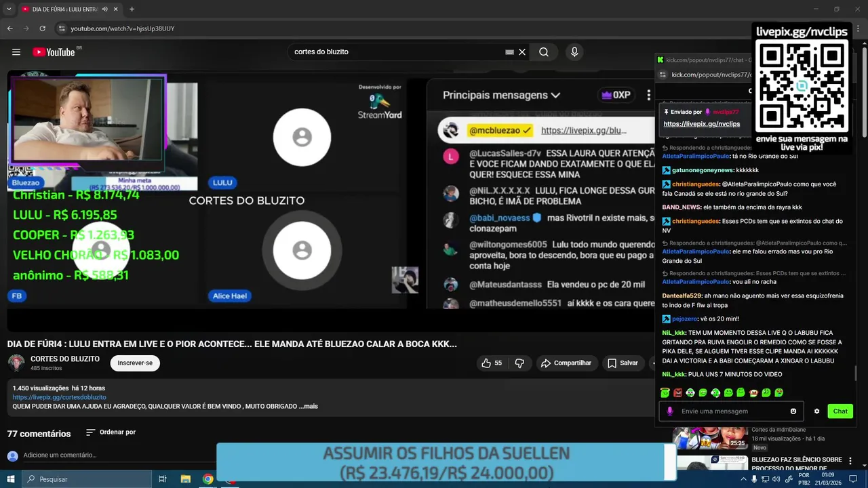The width and height of the screenshot is (868, 488).
Task: Pick the halo green emote in Kick chat
Action: (x=665, y=393)
